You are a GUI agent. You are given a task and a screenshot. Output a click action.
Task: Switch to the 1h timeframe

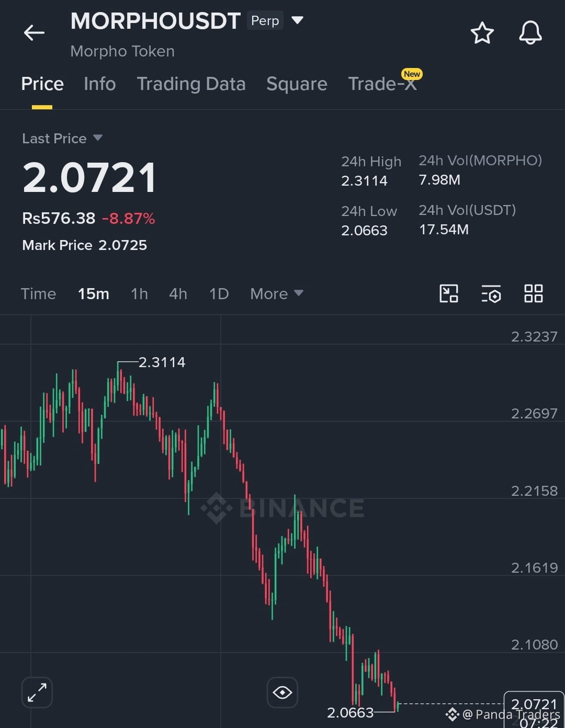(139, 294)
